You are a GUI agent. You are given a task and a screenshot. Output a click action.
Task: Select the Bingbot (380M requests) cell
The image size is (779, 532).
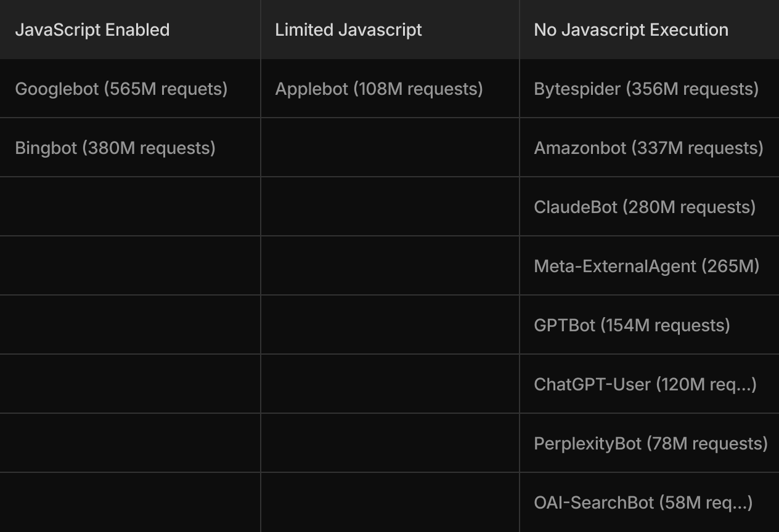[x=130, y=148]
